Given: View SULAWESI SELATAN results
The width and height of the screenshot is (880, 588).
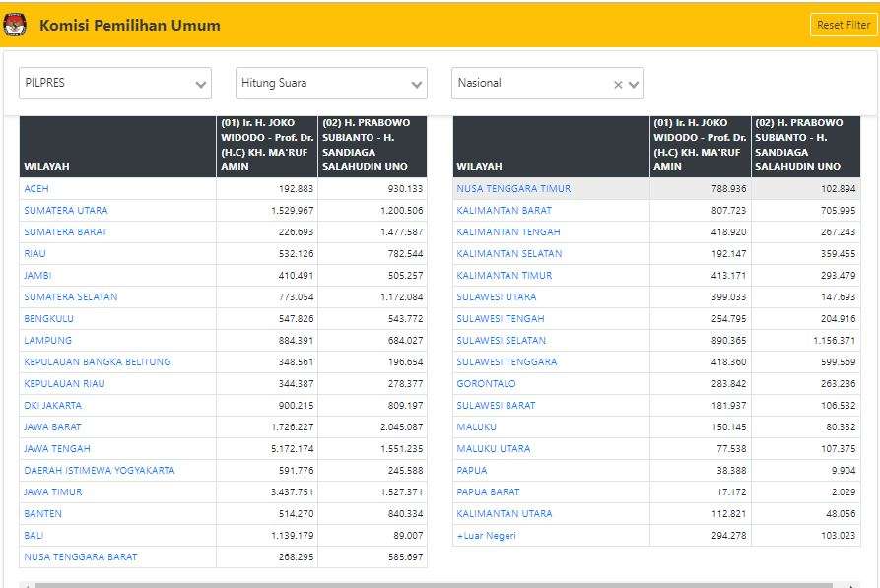Looking at the screenshot, I should point(502,340).
